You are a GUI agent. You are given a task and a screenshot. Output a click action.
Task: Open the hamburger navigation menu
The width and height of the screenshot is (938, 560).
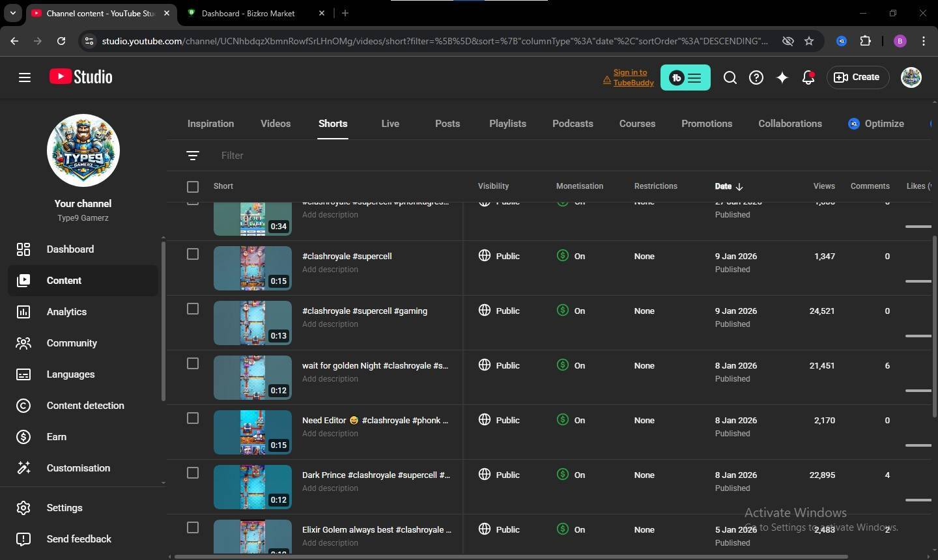pyautogui.click(x=25, y=77)
